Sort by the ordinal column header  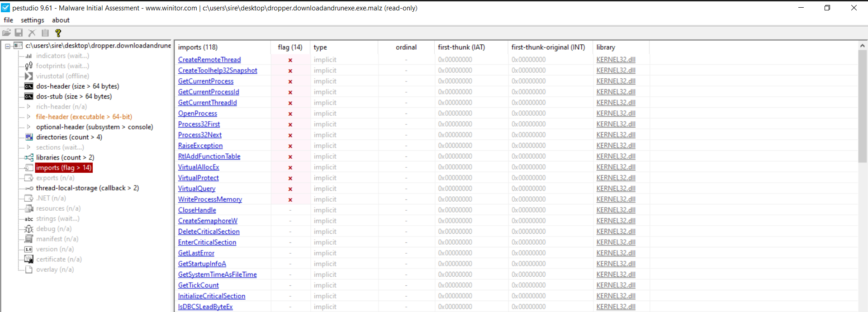(406, 47)
